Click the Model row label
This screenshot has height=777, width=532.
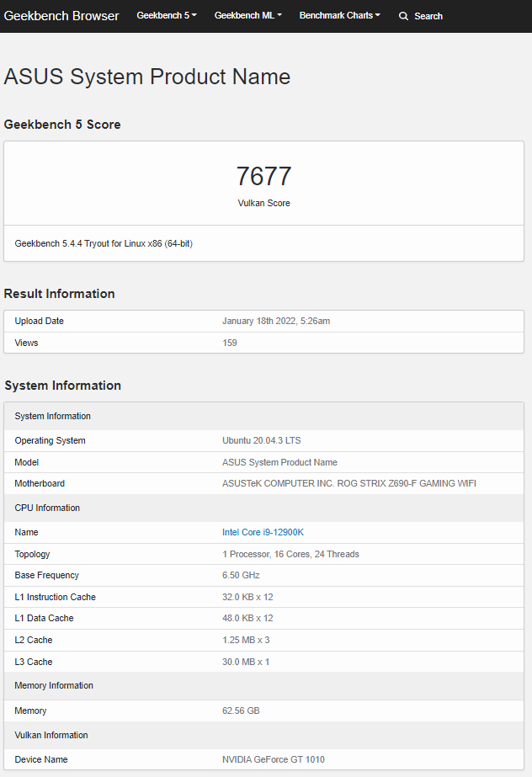tap(27, 462)
